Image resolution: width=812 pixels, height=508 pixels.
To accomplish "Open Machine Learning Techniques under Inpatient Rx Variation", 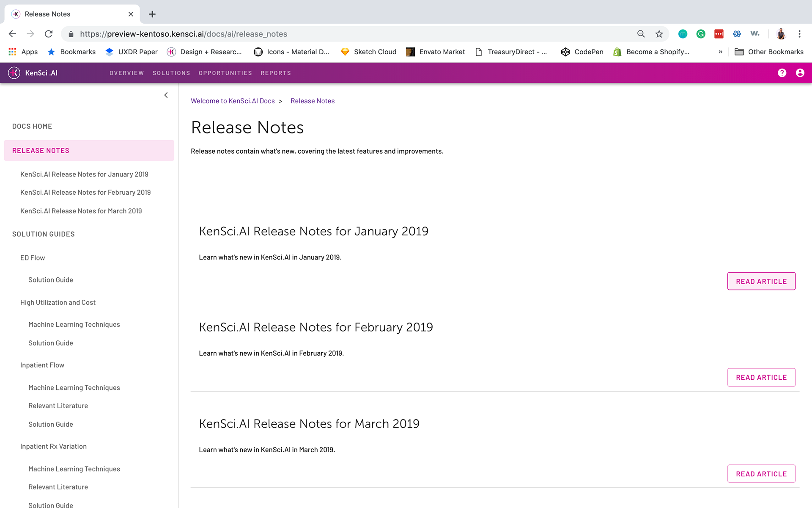I will click(74, 469).
